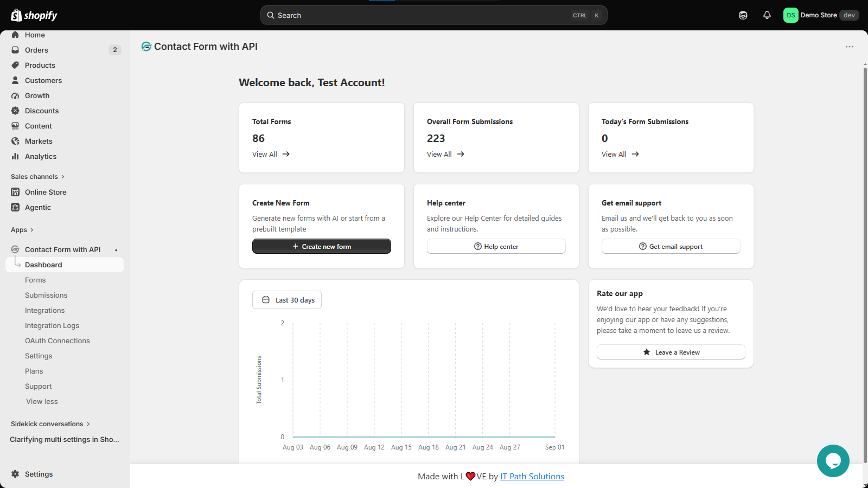The image size is (868, 488).
Task: Click the Analytics bar chart icon
Action: 15,156
